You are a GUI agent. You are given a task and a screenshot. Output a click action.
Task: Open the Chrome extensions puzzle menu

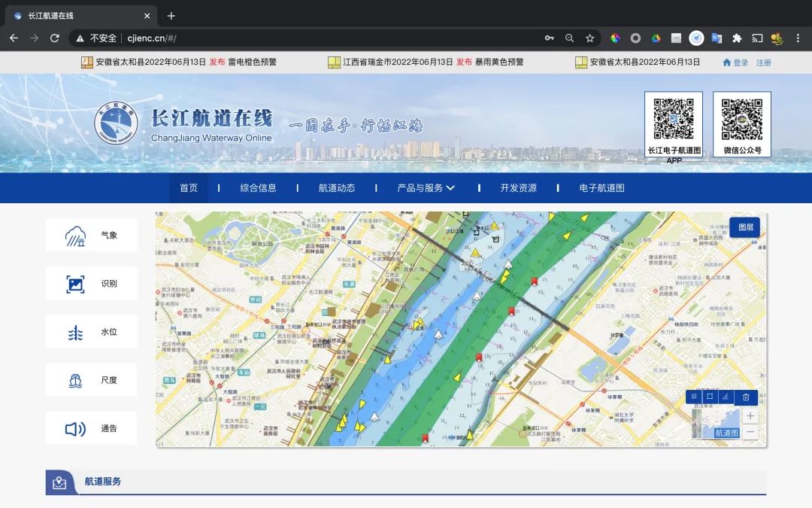pyautogui.click(x=737, y=38)
